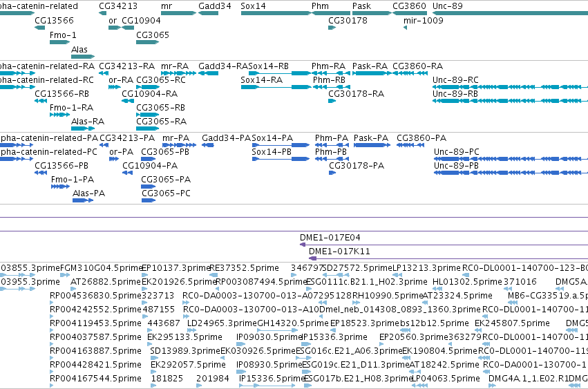Click the CG3860-PA protein label
588x389 pixels.
point(421,138)
